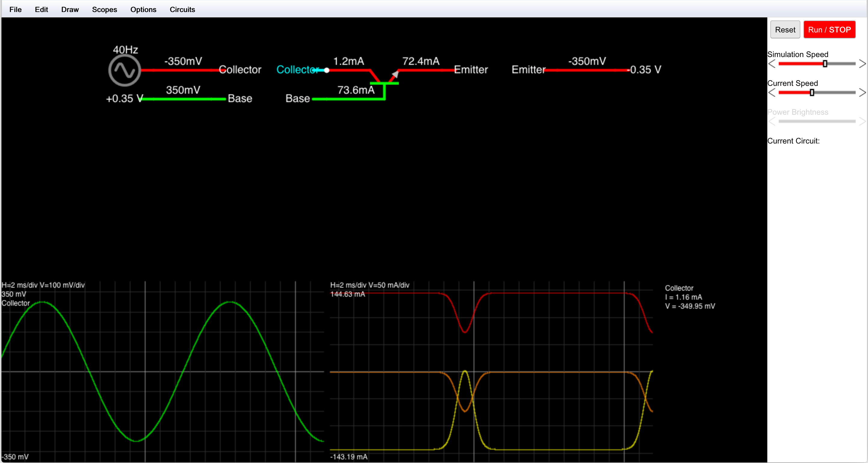Click Simulation Speed decrease arrow
Screen dimensions: 868x463
pos(772,64)
